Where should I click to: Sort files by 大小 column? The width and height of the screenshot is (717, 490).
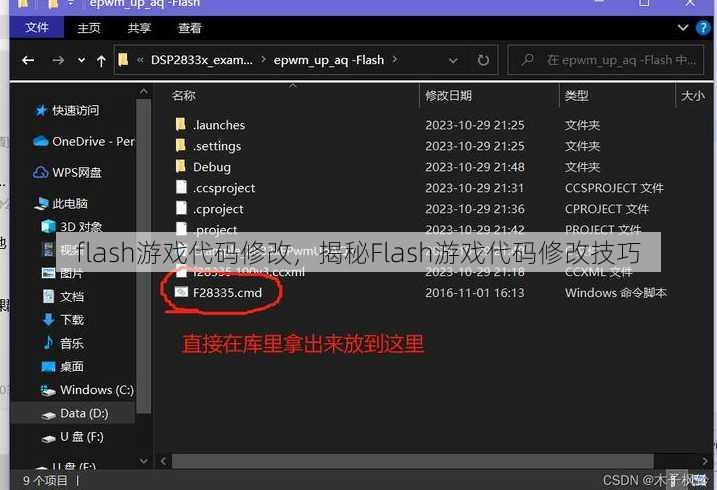coord(693,96)
